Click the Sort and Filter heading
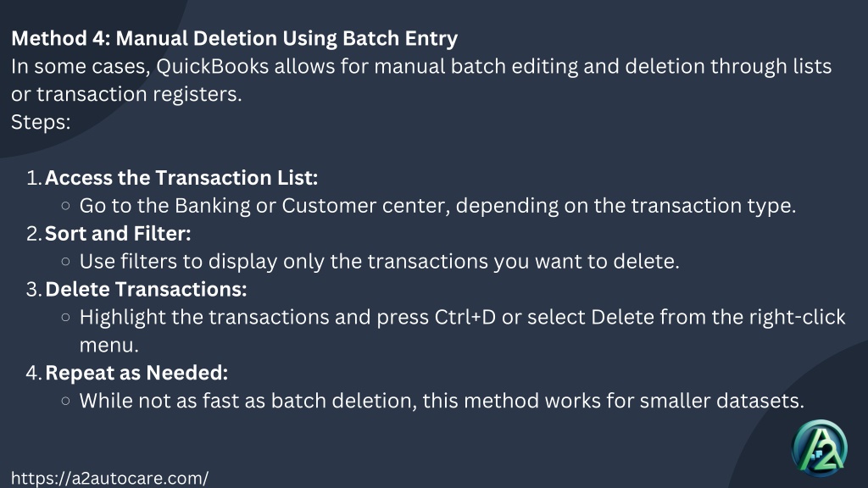The image size is (868, 488). 118,234
